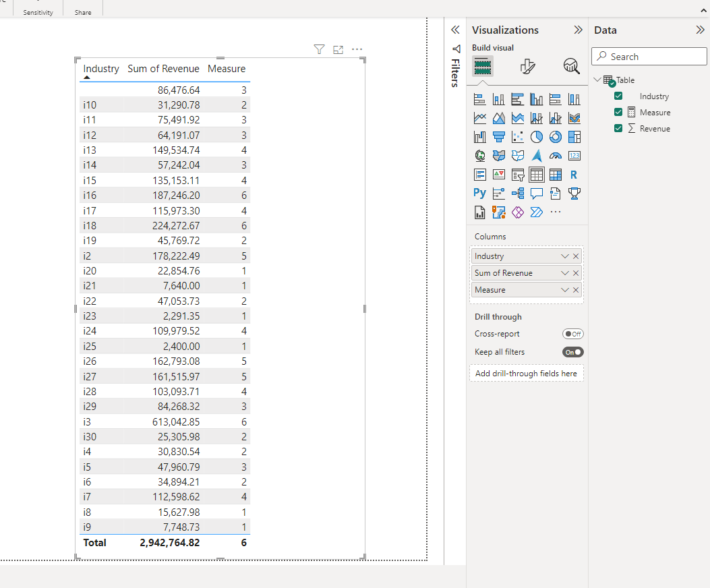710x588 pixels.
Task: Click the Data pane Search box
Action: [x=649, y=57]
